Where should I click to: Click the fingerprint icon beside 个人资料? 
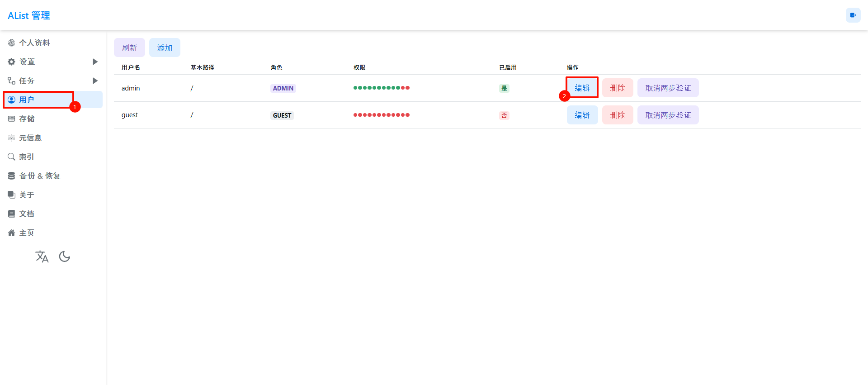(x=12, y=43)
